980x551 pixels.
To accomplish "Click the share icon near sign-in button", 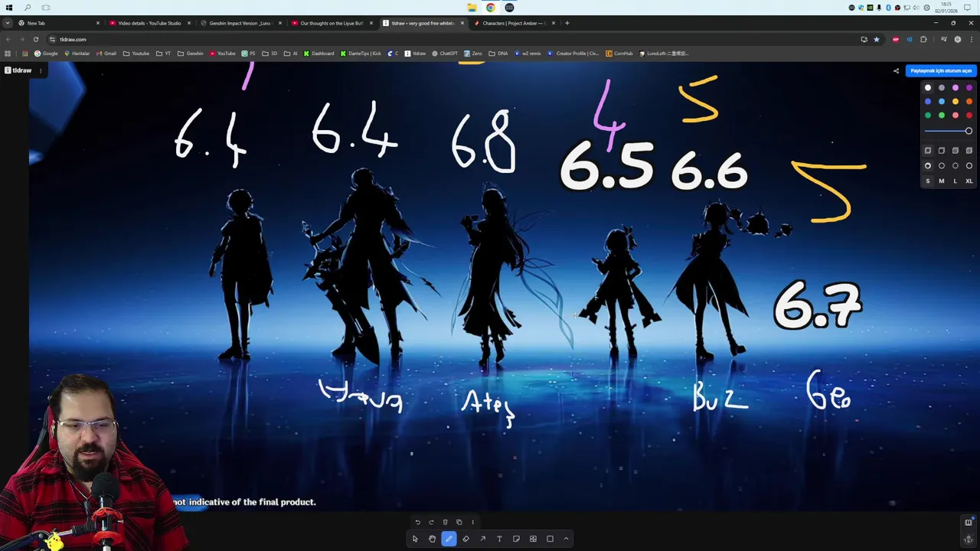I will pos(896,71).
